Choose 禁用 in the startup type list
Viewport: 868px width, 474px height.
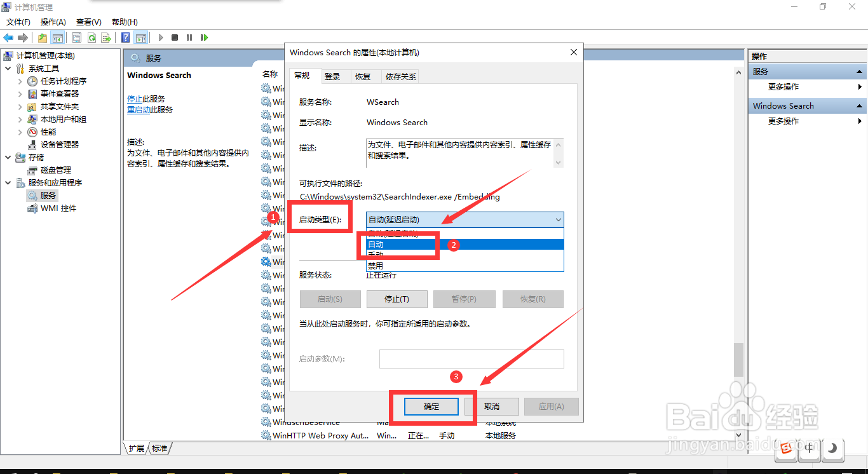465,266
